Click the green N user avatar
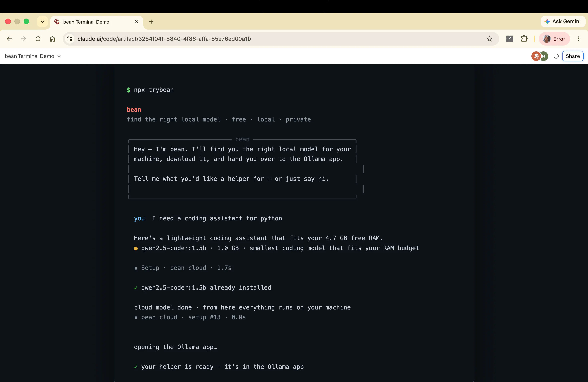Viewport: 588px width, 382px height. click(544, 56)
